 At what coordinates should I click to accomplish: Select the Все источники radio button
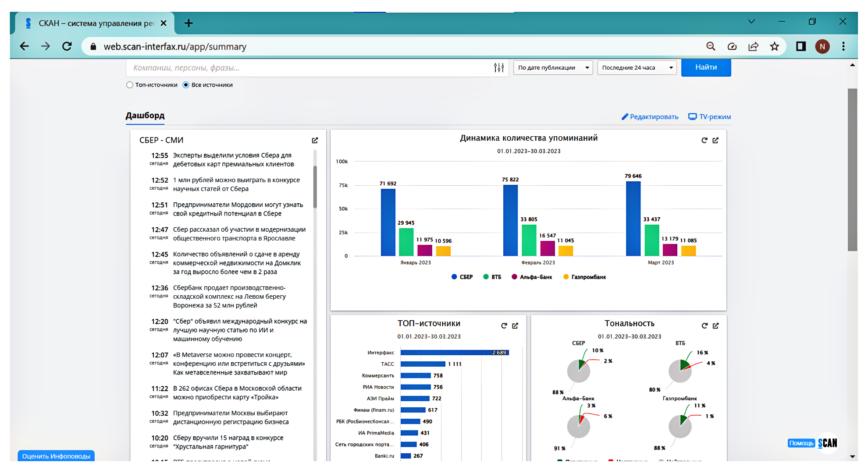point(186,85)
